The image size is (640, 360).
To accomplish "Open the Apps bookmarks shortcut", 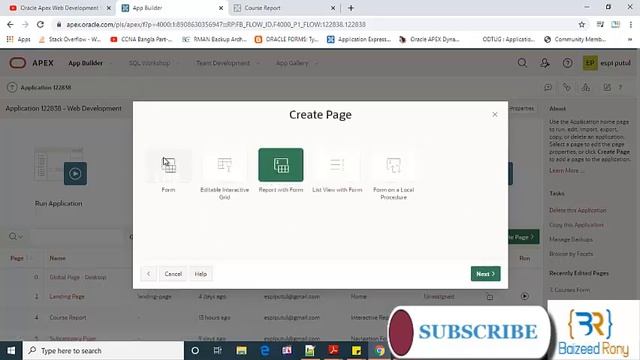I will (x=19, y=39).
